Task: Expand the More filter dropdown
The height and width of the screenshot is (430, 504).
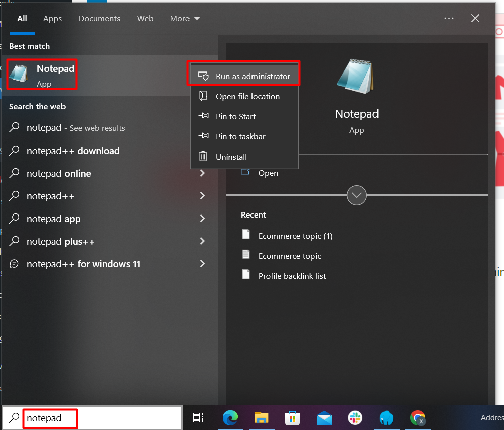Action: coord(185,19)
